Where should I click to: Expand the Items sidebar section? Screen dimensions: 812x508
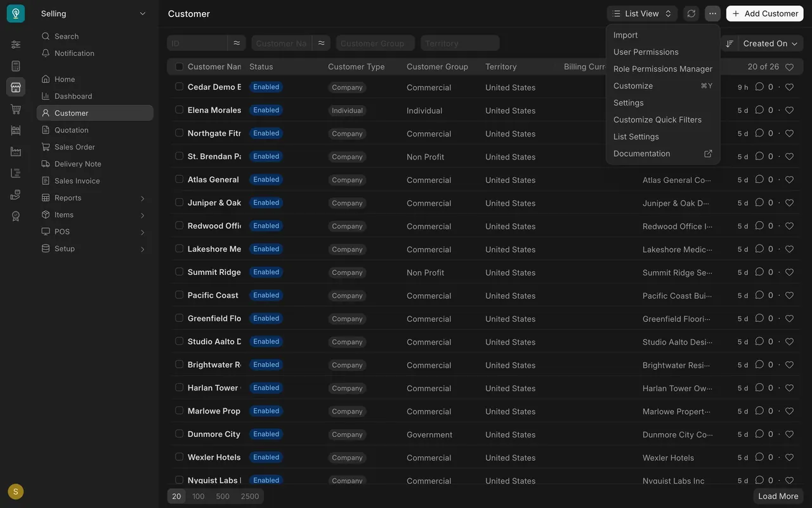143,215
